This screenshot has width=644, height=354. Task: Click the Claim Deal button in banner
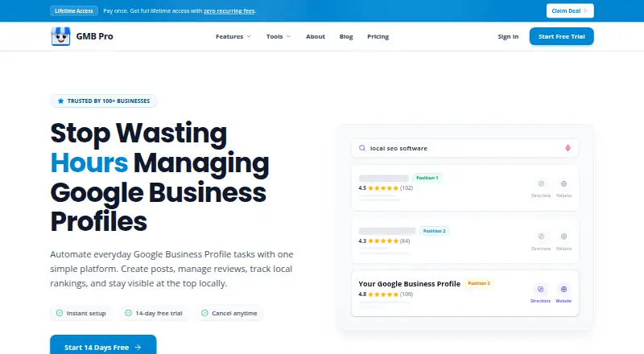coord(570,10)
